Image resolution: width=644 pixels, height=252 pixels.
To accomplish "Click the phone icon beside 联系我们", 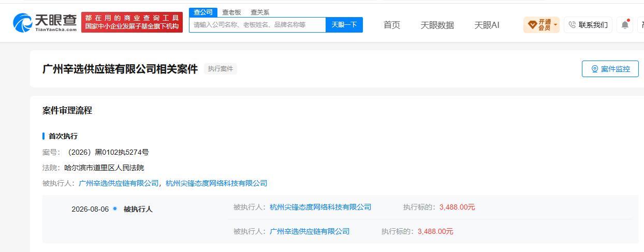I will click(573, 25).
